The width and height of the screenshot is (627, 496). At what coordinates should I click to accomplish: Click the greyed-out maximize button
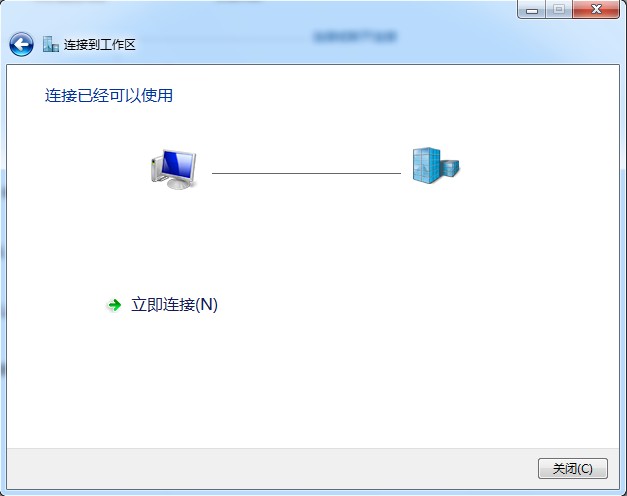click(559, 9)
